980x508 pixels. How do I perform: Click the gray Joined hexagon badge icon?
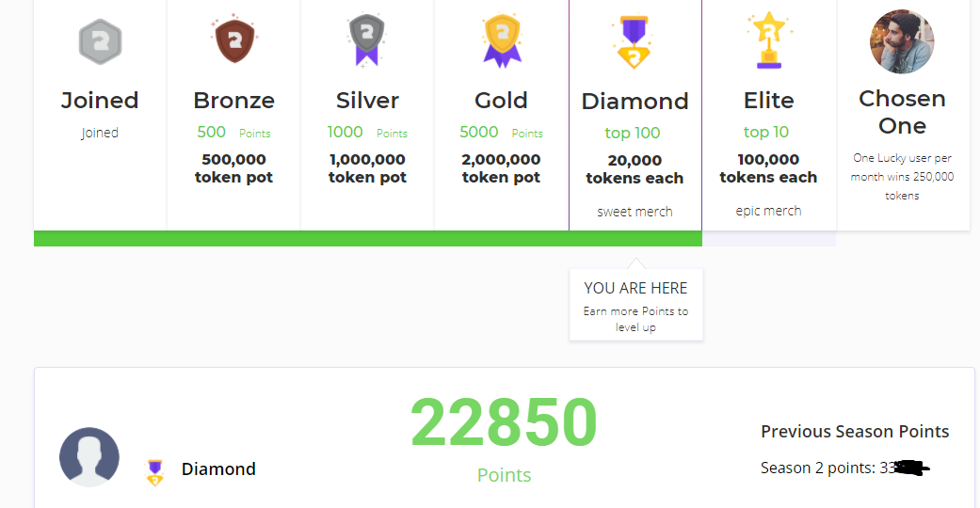[100, 42]
